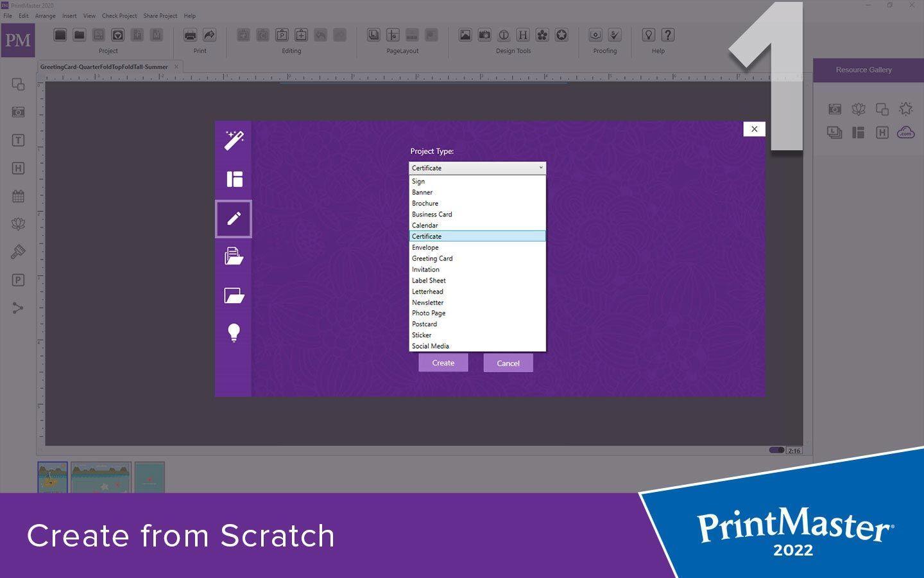Image resolution: width=924 pixels, height=578 pixels.
Task: Choose Newsletter in the project type list
Action: pyautogui.click(x=427, y=302)
